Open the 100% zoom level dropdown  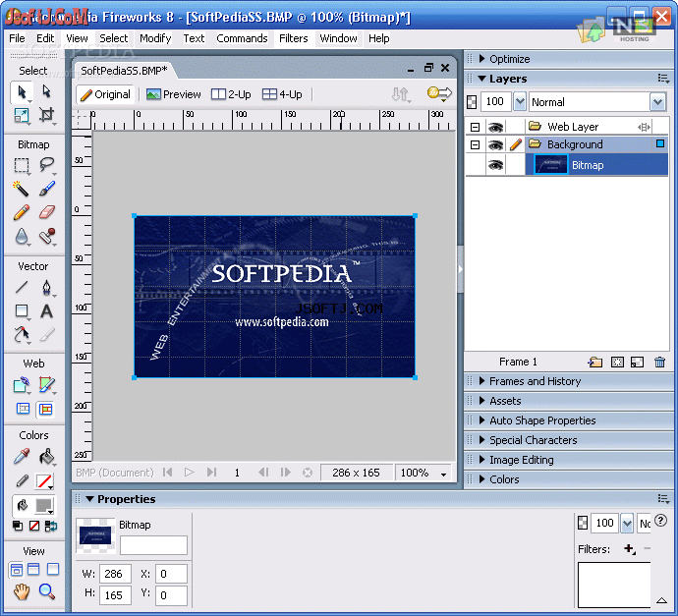coord(443,474)
